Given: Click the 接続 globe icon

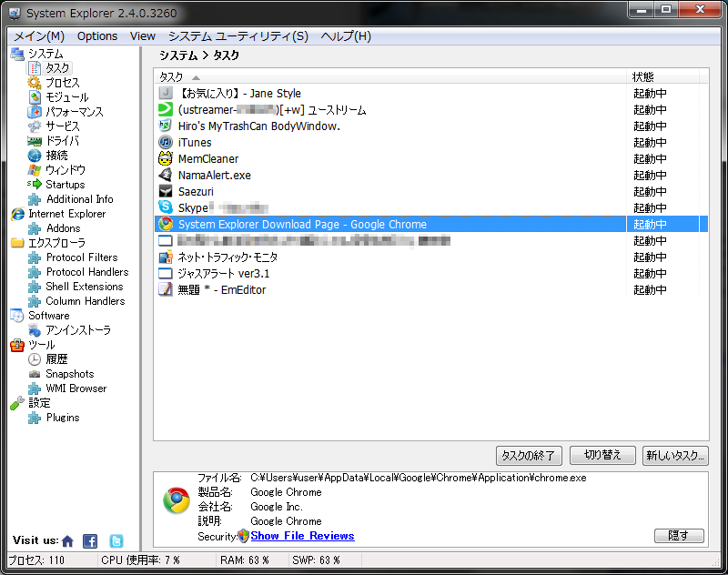Looking at the screenshot, I should pyautogui.click(x=35, y=156).
